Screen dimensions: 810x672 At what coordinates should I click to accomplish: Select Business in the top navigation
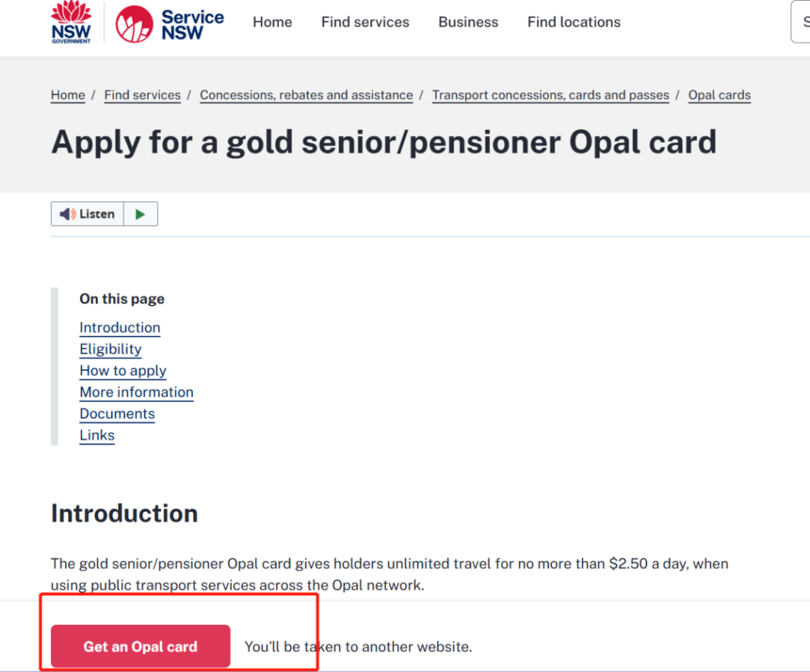(468, 22)
